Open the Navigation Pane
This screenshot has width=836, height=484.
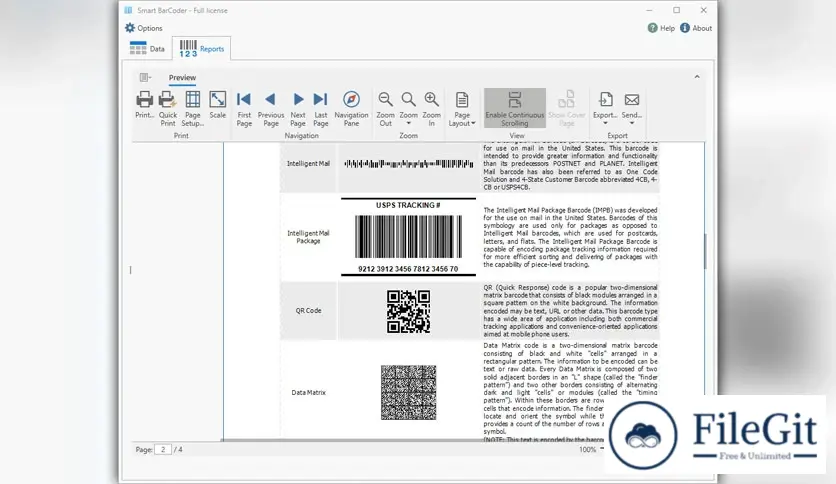click(x=351, y=108)
